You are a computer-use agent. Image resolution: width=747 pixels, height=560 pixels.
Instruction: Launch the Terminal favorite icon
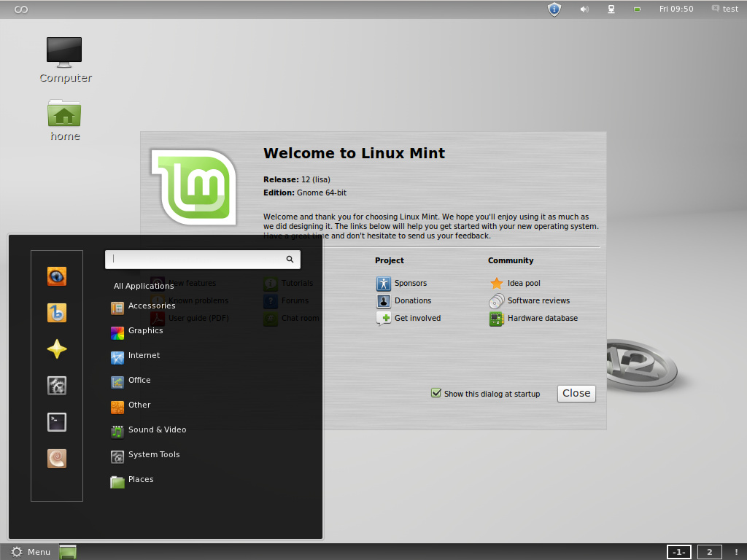pyautogui.click(x=57, y=422)
